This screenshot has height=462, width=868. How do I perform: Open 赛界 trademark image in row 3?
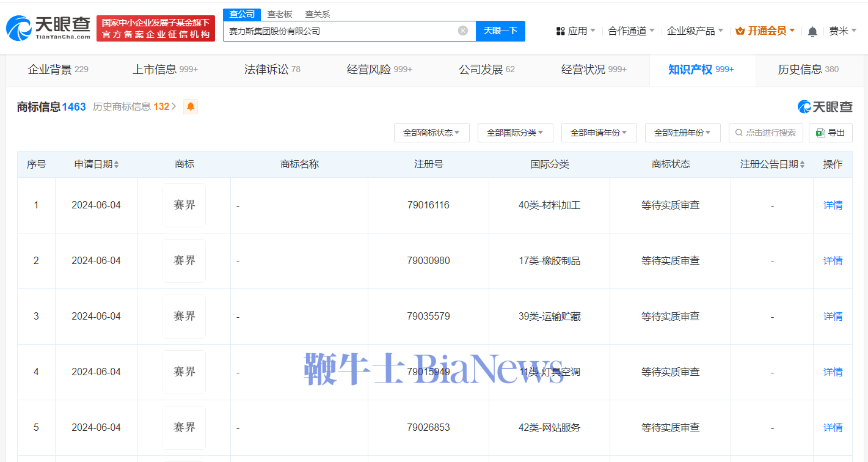coord(184,317)
